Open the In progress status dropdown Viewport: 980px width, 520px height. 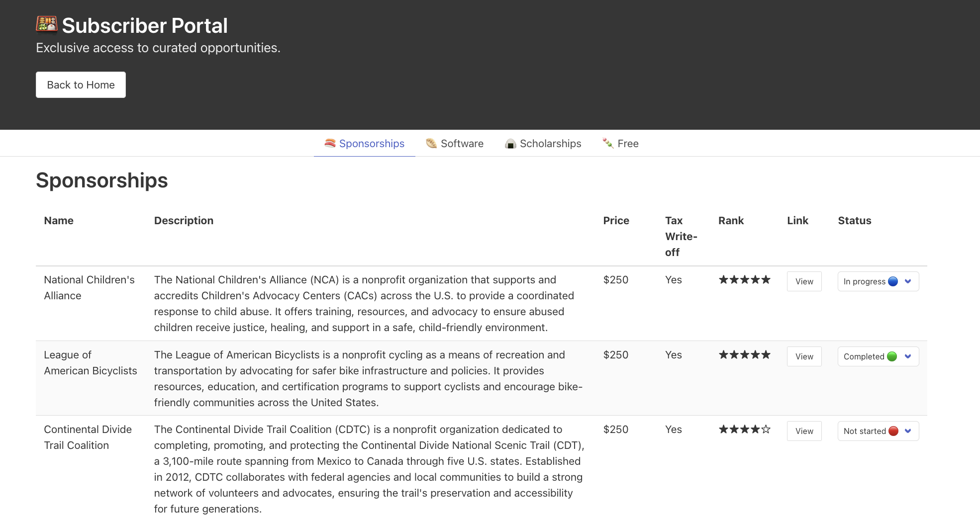[x=878, y=281]
